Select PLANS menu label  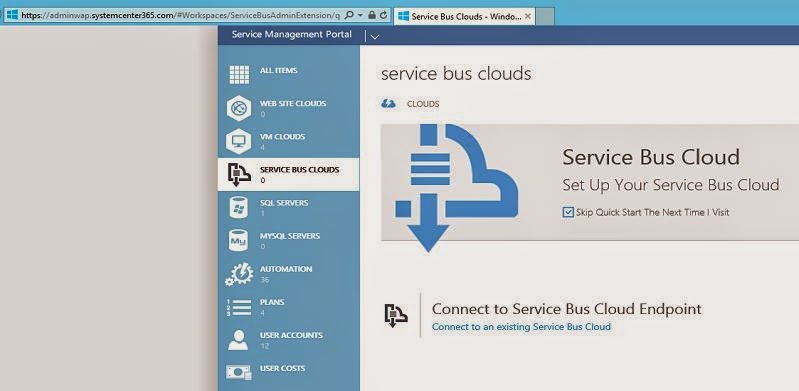272,302
